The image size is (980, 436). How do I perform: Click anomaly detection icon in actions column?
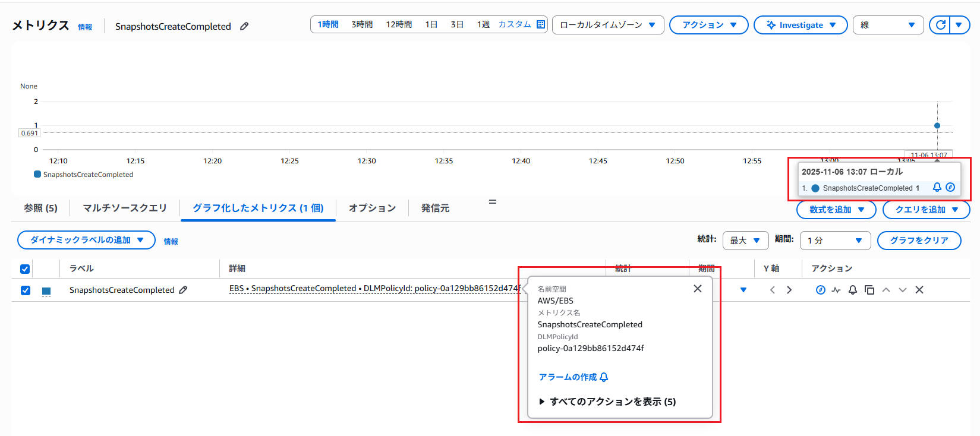point(836,290)
